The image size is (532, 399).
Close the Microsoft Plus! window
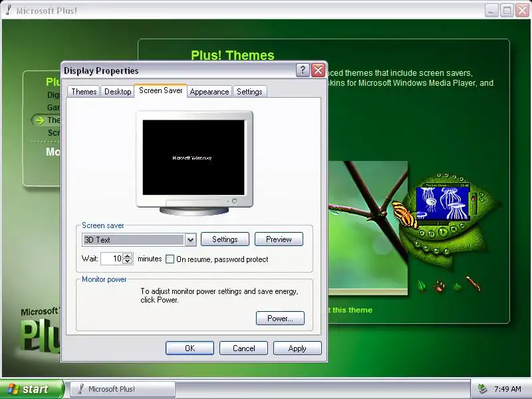(x=523, y=11)
